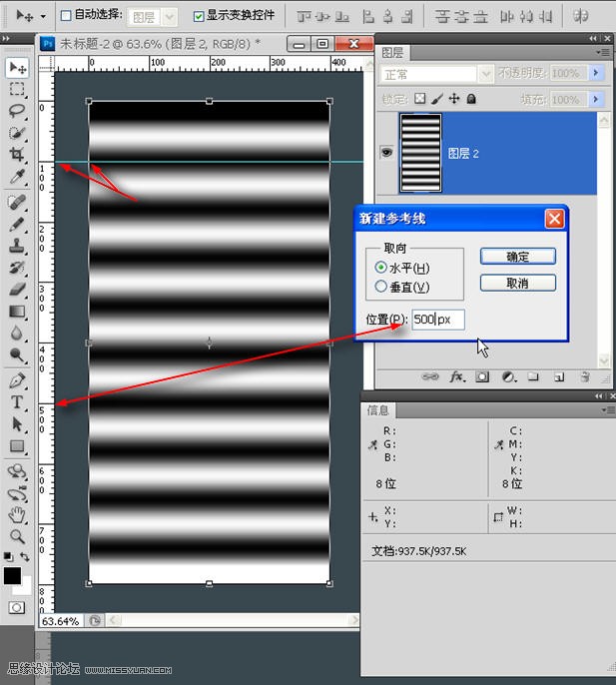Image resolution: width=616 pixels, height=685 pixels.
Task: Select the Move tool in toolbox
Action: (x=18, y=68)
